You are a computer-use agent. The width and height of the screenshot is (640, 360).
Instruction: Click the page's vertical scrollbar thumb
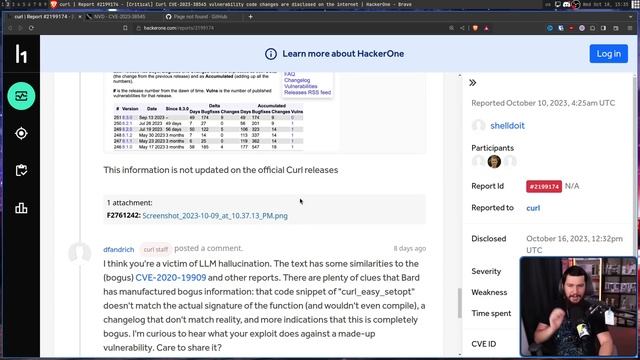pos(460,303)
